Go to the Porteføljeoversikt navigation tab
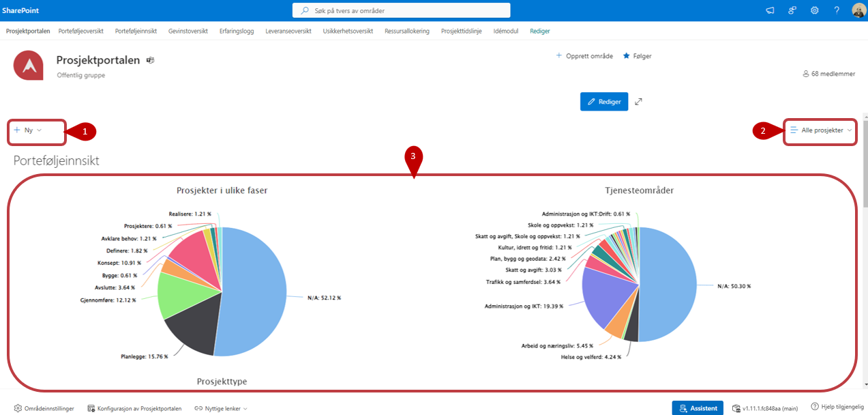This screenshot has height=415, width=868. [x=81, y=31]
